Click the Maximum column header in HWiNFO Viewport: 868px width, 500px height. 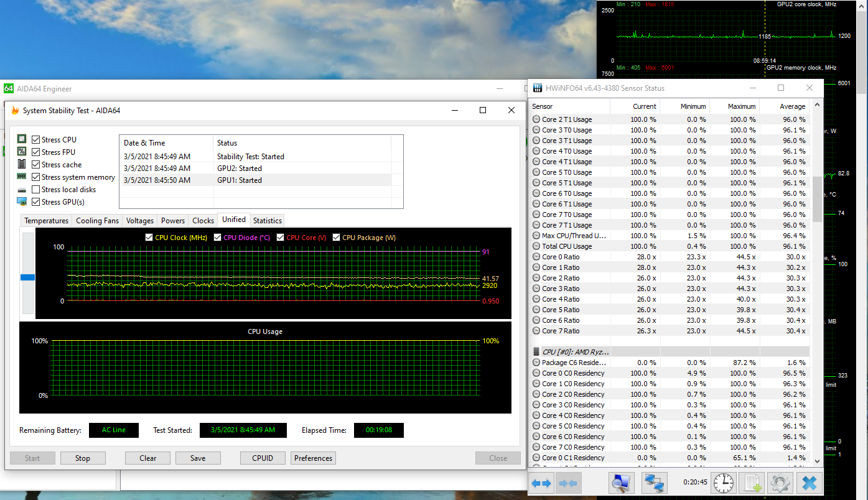[734, 106]
